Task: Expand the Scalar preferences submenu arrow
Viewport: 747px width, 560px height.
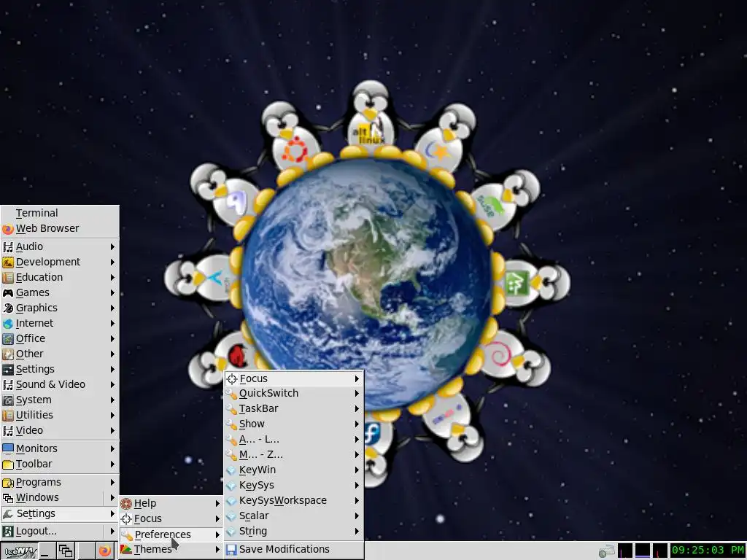Action: pos(357,516)
